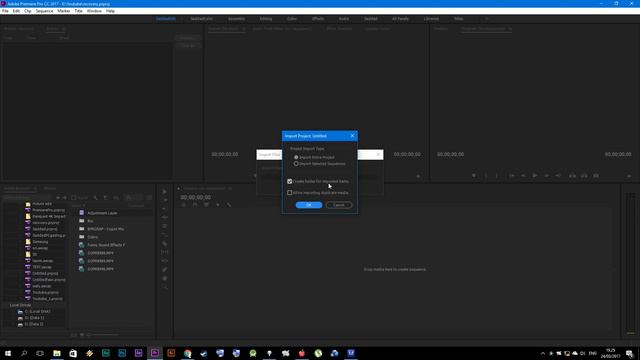Screen dimensions: 640x360
Task: Open ingest settings wrench in Media Browser
Action: tap(95, 198)
